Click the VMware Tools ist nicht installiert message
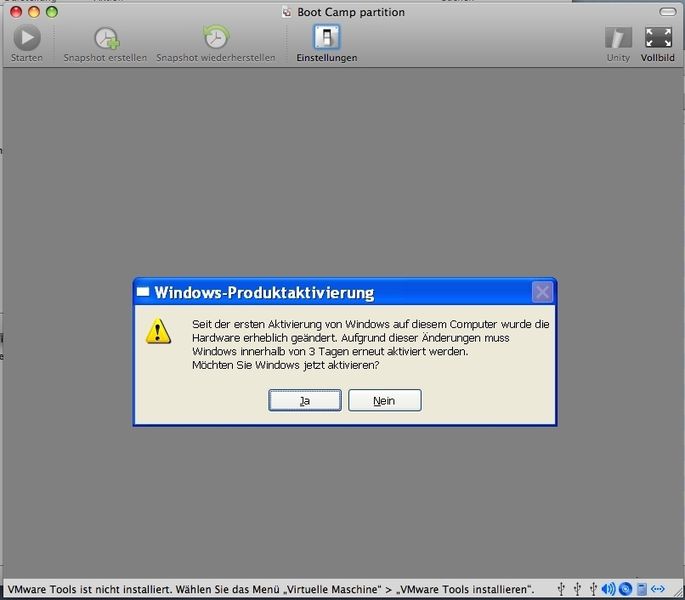 coord(270,589)
